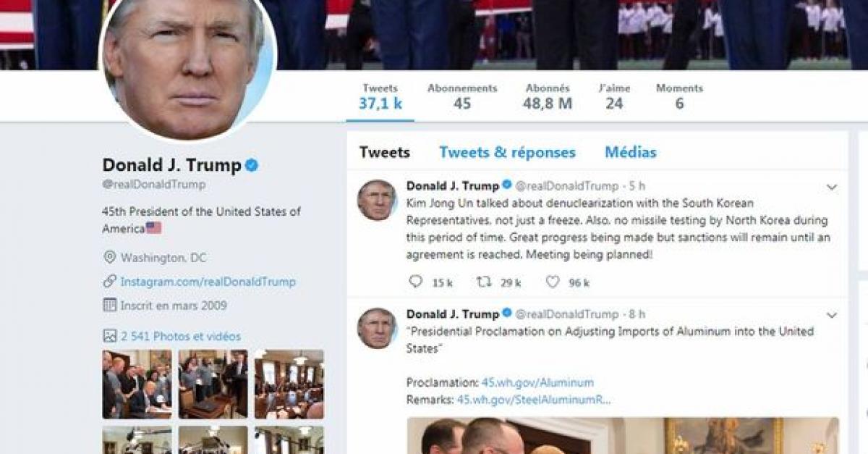Click the link chain icon beside the Instagram URL
This screenshot has height=454, width=868.
coord(109,281)
